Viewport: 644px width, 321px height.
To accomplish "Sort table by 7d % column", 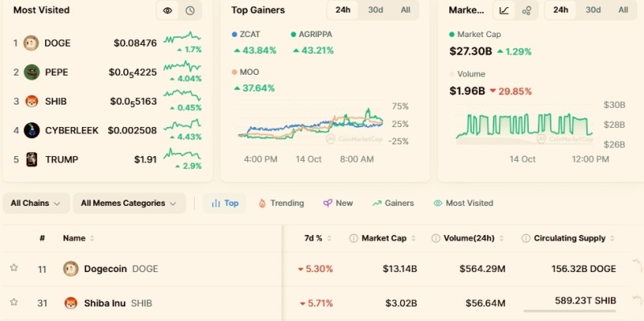I will [317, 238].
